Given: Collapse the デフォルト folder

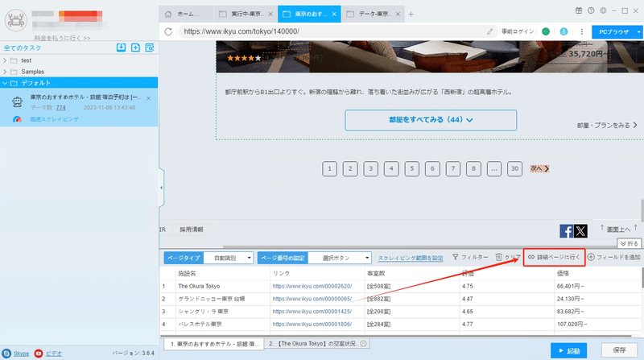Looking at the screenshot, I should pyautogui.click(x=5, y=83).
